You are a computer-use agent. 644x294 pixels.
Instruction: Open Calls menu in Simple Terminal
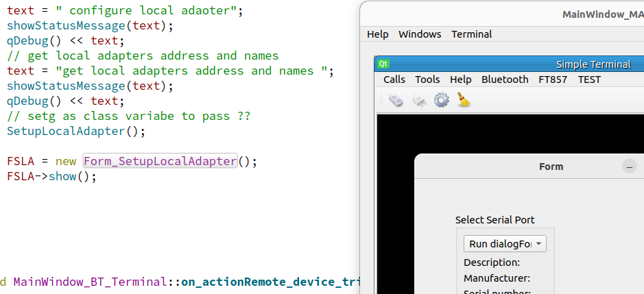(x=394, y=79)
